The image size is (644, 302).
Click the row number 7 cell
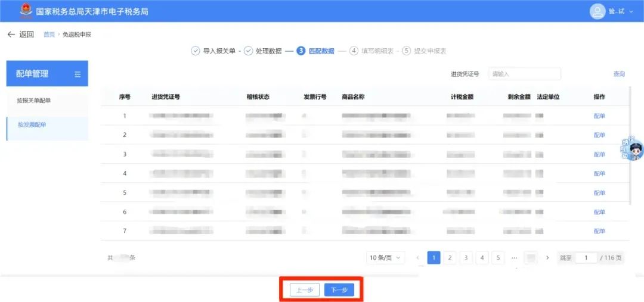point(125,231)
